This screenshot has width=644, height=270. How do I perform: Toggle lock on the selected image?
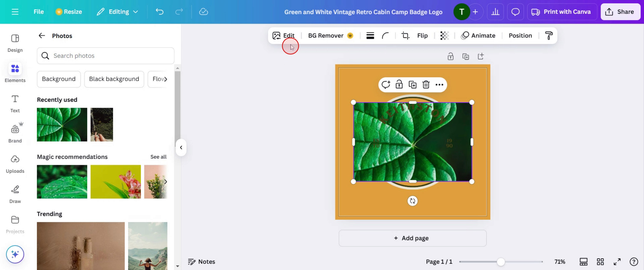coord(399,85)
